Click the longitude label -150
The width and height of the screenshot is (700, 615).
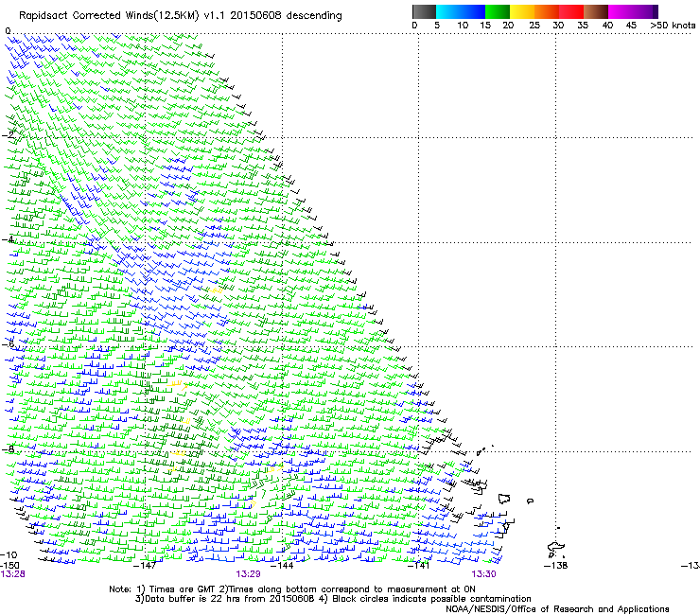pos(9,566)
